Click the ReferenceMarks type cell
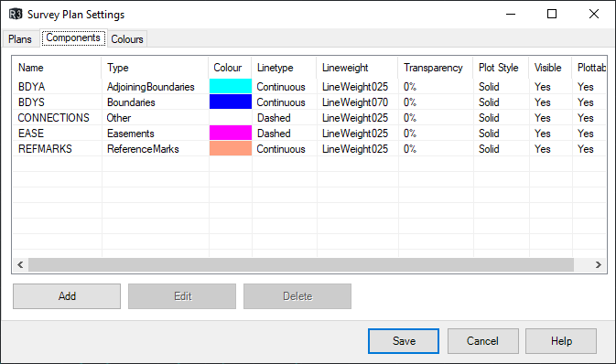616x364 pixels. [x=143, y=149]
